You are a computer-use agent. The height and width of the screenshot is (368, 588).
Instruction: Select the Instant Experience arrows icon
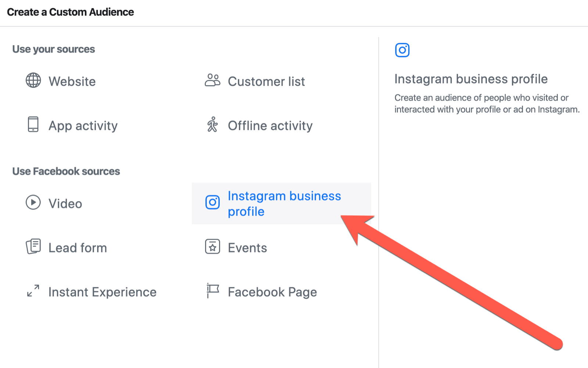pos(33,291)
